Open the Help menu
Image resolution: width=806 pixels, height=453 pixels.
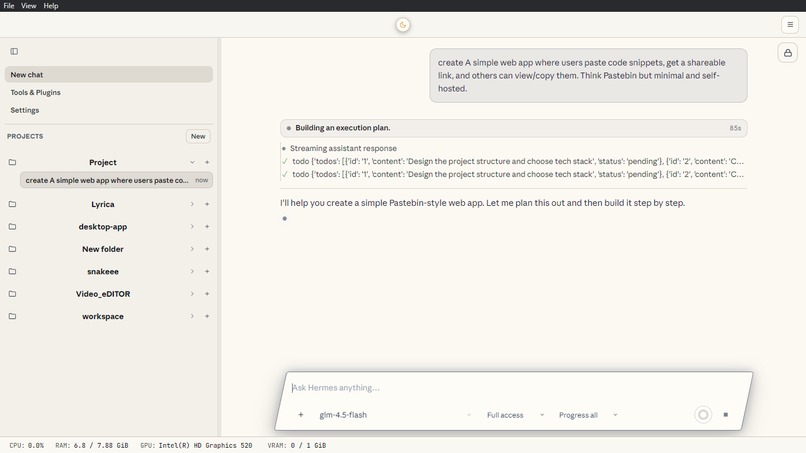click(50, 6)
